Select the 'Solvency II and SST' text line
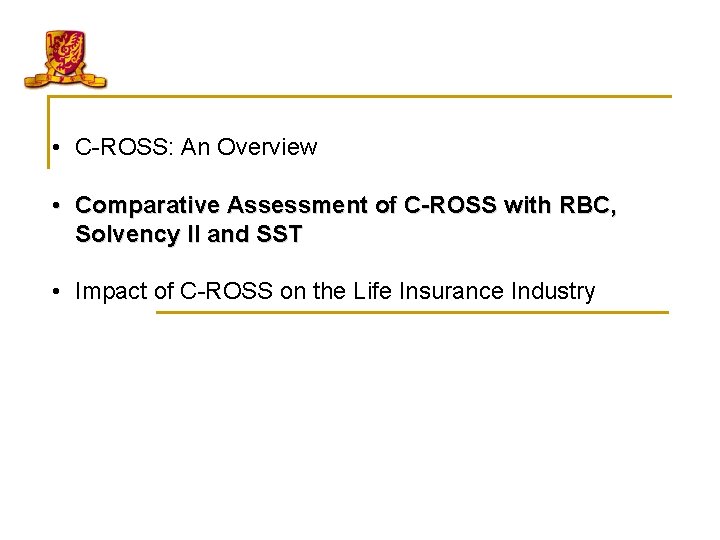This screenshot has width=720, height=540. pyautogui.click(x=189, y=234)
